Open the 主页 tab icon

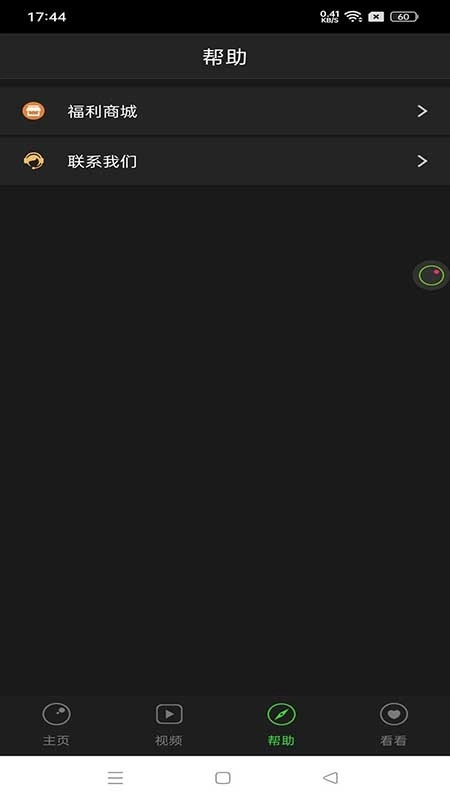56,714
